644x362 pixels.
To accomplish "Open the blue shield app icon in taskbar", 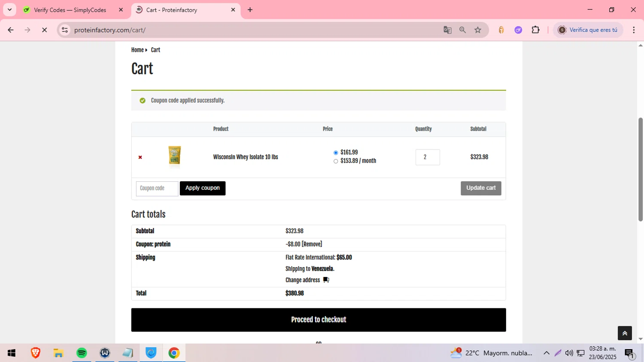I will click(x=151, y=353).
